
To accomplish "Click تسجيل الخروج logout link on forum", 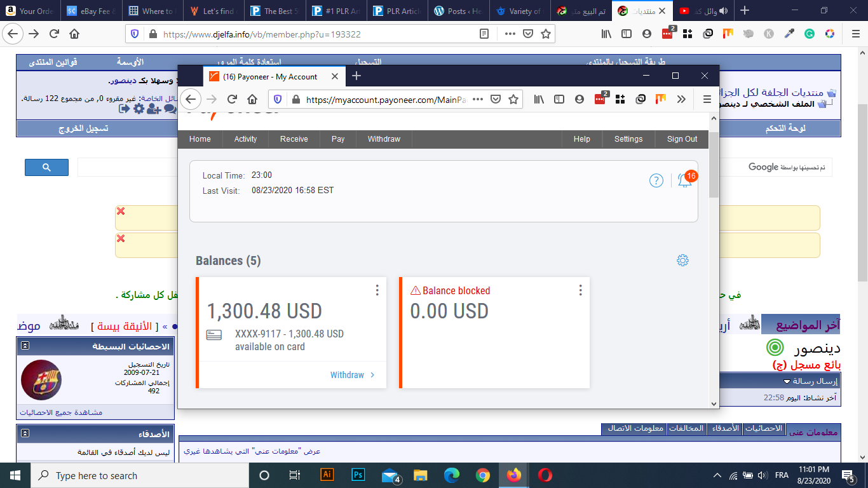I will pyautogui.click(x=83, y=128).
